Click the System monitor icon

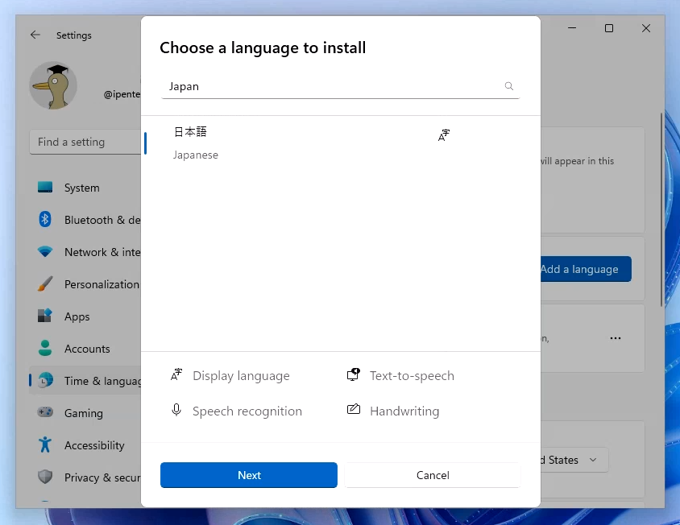pos(45,187)
